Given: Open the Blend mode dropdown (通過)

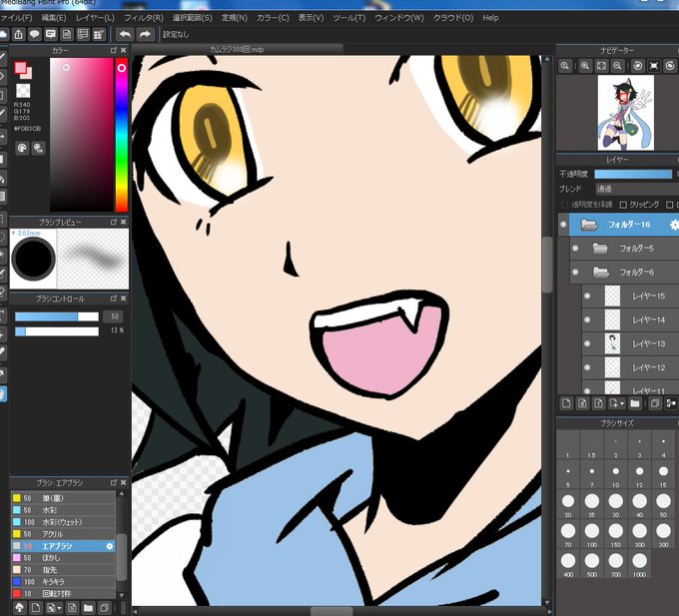Looking at the screenshot, I should tap(637, 189).
